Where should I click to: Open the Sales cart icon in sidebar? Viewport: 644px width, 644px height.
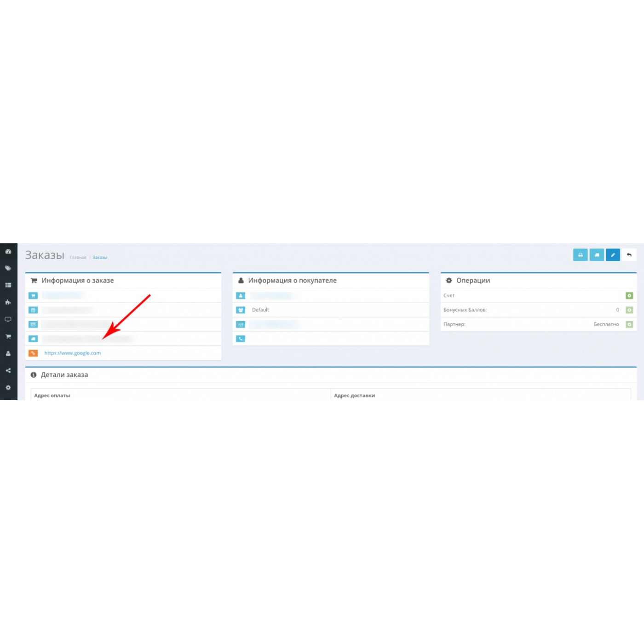pos(8,337)
